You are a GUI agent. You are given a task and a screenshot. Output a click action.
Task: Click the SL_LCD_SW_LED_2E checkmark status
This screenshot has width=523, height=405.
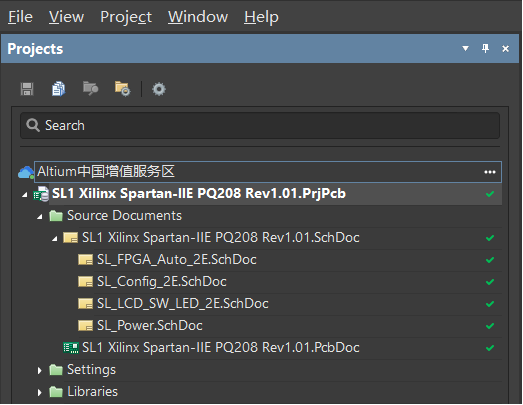click(490, 304)
